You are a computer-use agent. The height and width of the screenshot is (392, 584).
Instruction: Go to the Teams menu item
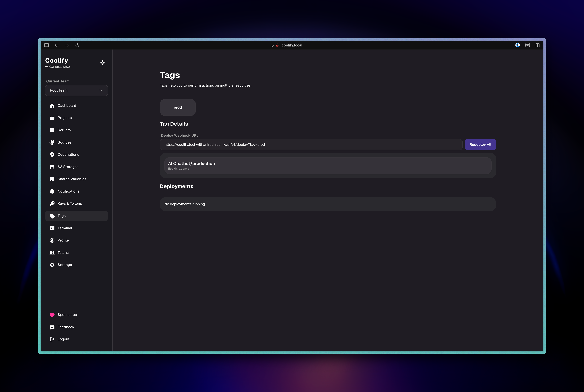63,252
